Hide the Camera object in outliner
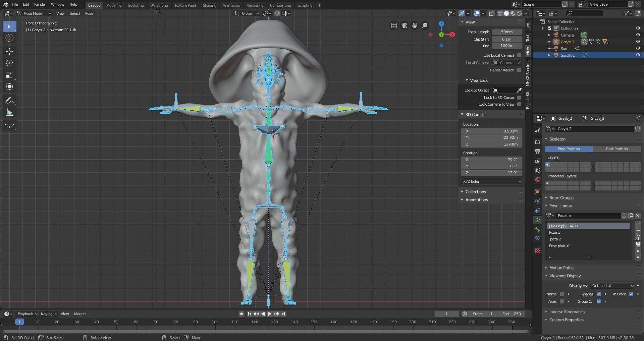Screen dimensions: 644x341 [x=638, y=35]
